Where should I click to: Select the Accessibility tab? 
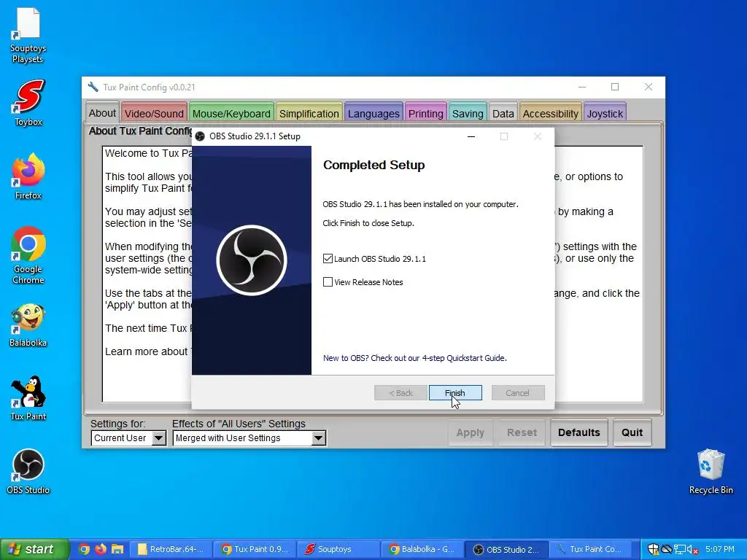(x=550, y=113)
